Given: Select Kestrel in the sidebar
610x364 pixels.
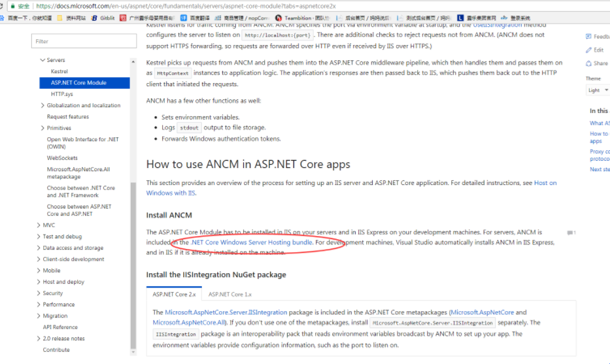Looking at the screenshot, I should [x=59, y=71].
